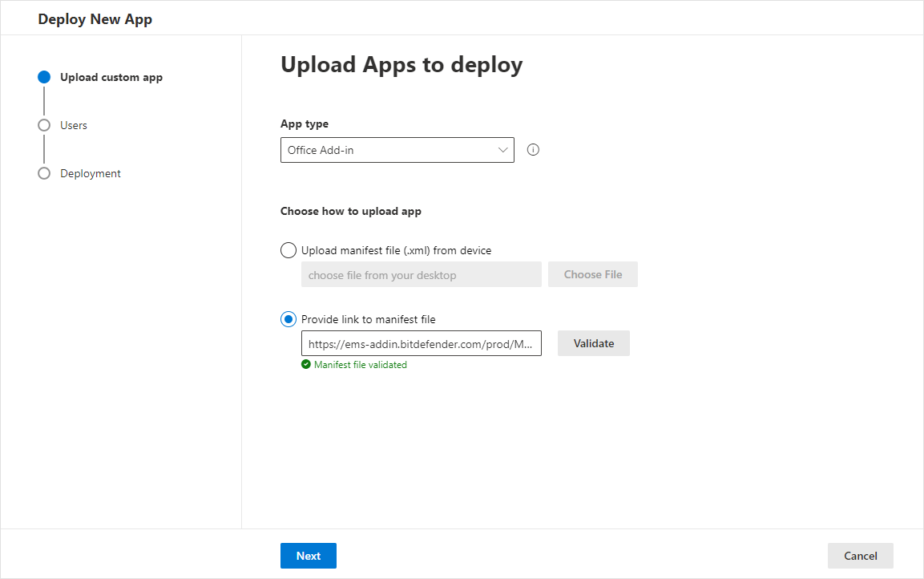The height and width of the screenshot is (579, 924).
Task: Click the Manifest file validated status text
Action: [359, 364]
